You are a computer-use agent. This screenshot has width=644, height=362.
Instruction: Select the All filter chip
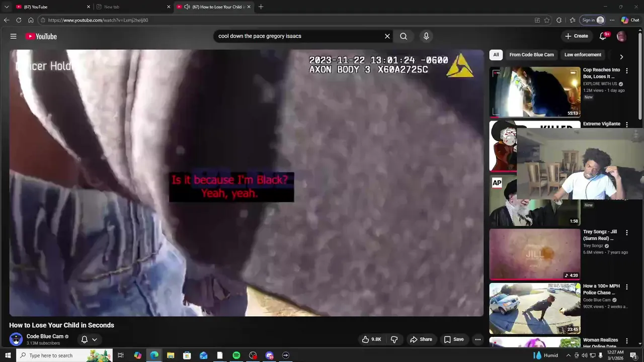496,55
